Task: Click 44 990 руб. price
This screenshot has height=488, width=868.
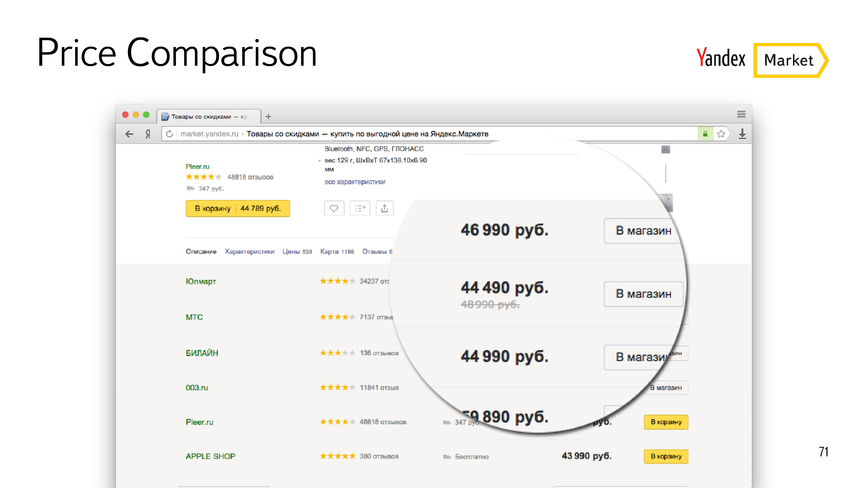Action: click(x=504, y=356)
